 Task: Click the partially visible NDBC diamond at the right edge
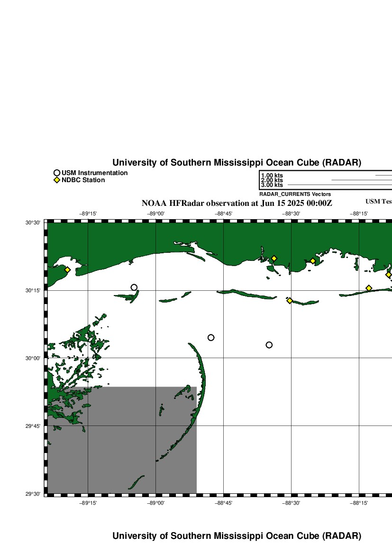tap(389, 275)
